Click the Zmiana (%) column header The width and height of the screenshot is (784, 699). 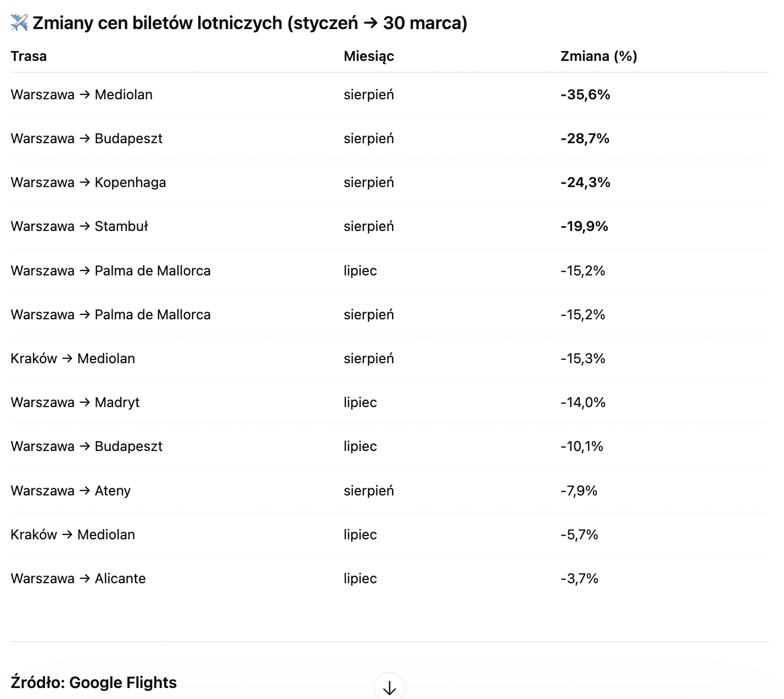(x=598, y=56)
